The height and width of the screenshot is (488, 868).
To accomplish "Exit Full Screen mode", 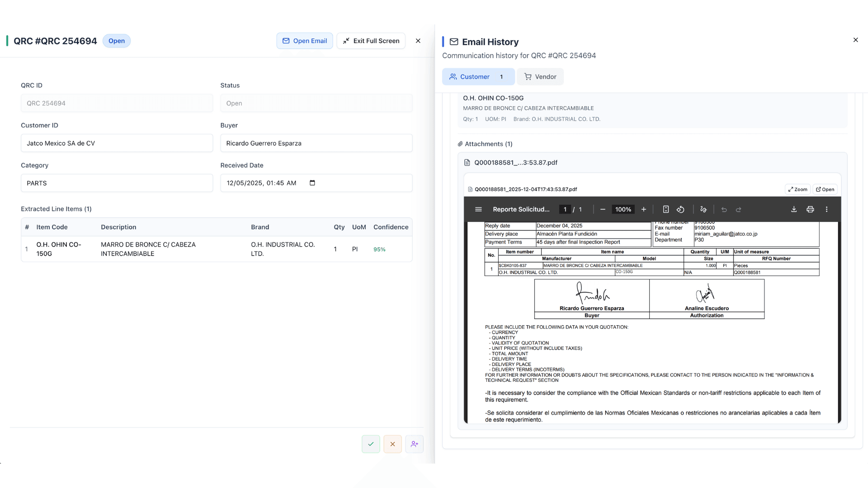I will click(x=371, y=41).
